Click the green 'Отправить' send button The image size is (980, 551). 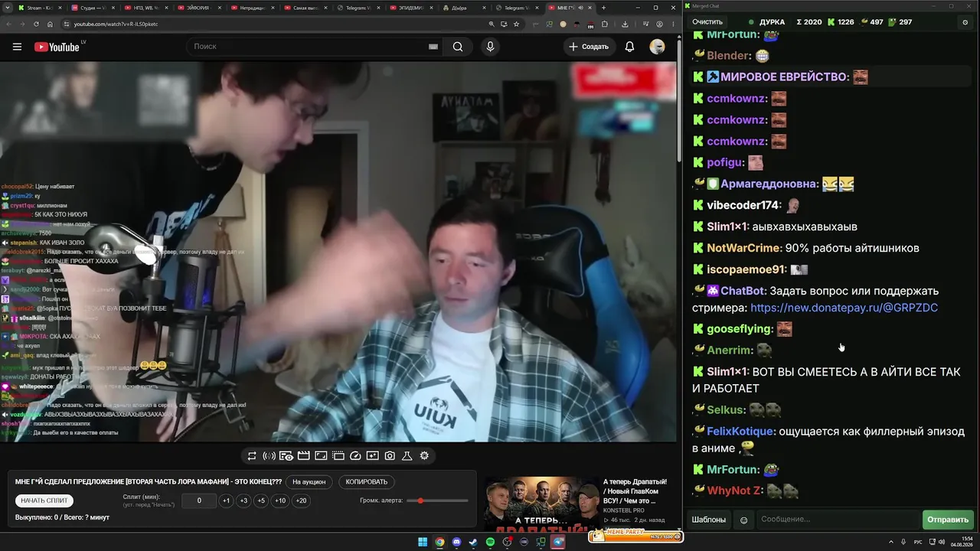coord(948,520)
